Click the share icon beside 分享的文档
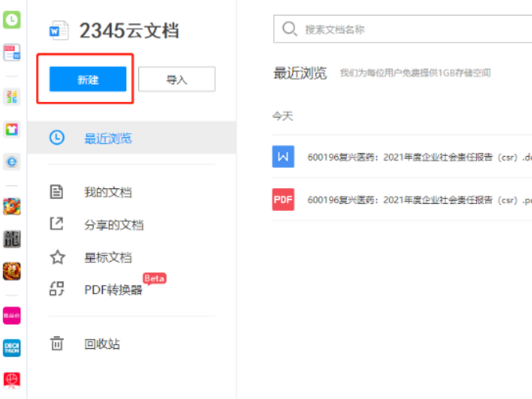This screenshot has height=399, width=532. coord(56,223)
